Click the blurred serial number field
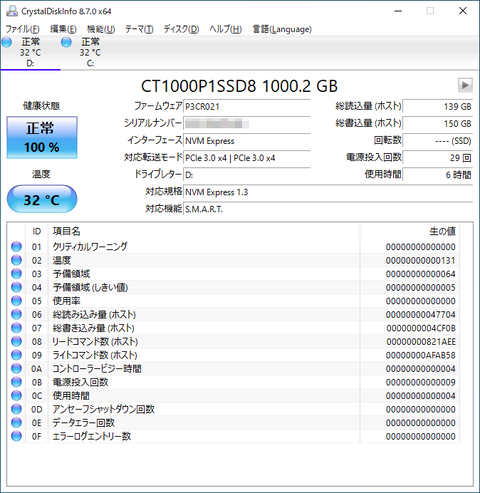Image resolution: width=480 pixels, height=493 pixels. (x=247, y=124)
